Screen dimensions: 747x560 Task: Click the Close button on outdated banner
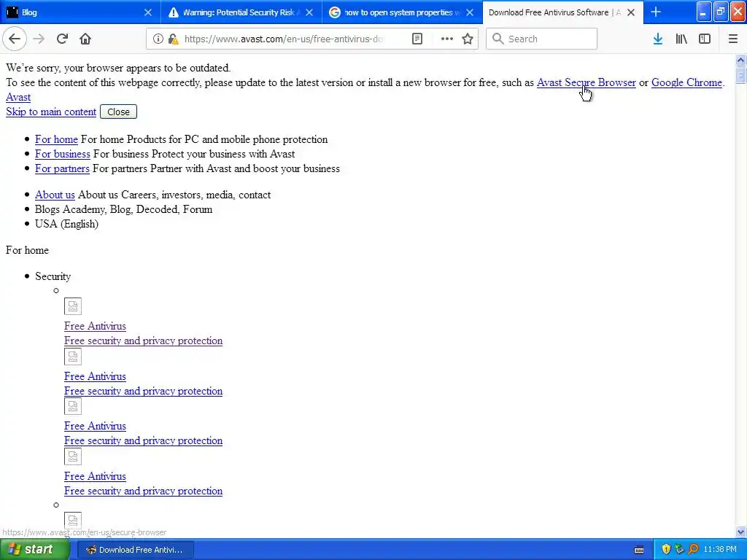click(118, 112)
